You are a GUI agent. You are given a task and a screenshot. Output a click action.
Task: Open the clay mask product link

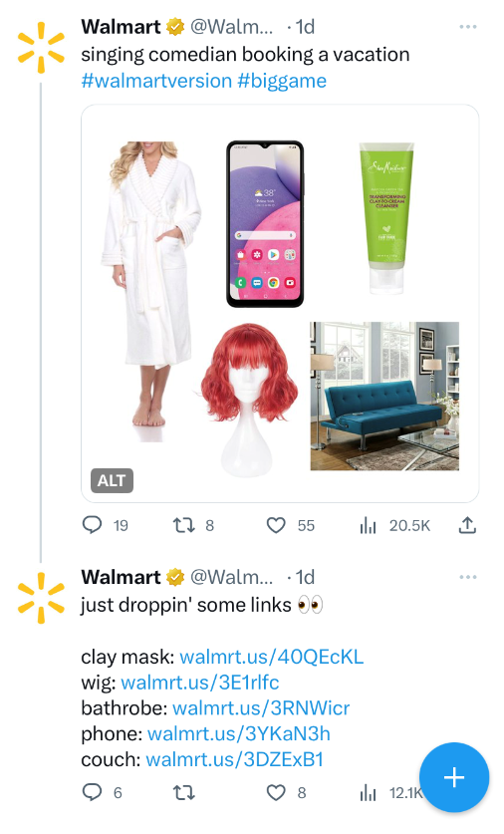(272, 657)
